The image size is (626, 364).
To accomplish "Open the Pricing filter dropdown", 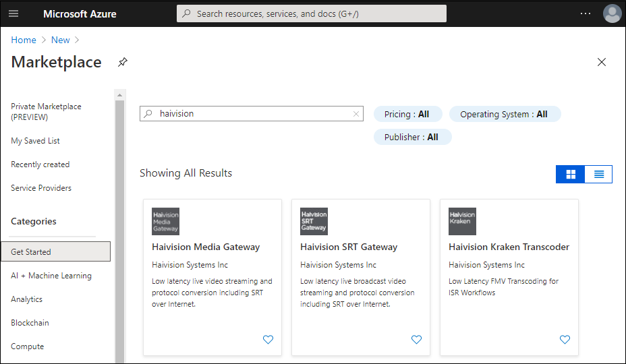I will click(x=407, y=115).
